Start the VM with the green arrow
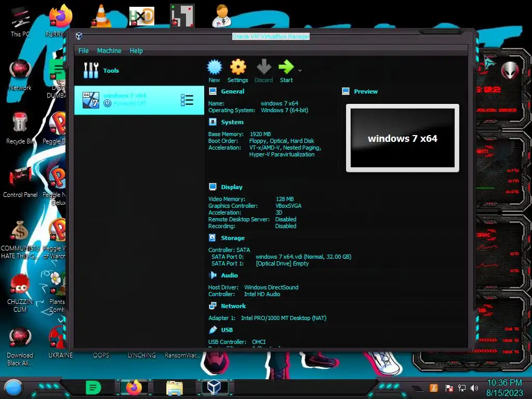Image resolution: width=532 pixels, height=399 pixels. coord(286,67)
